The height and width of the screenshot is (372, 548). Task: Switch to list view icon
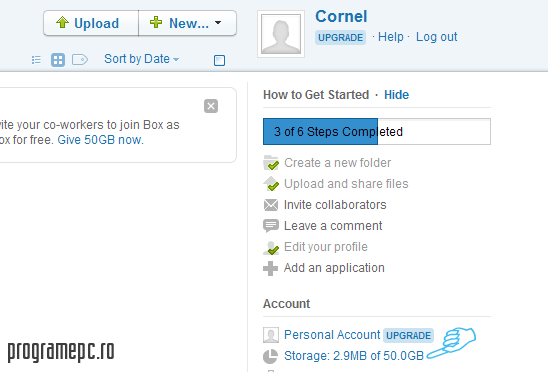pos(36,60)
